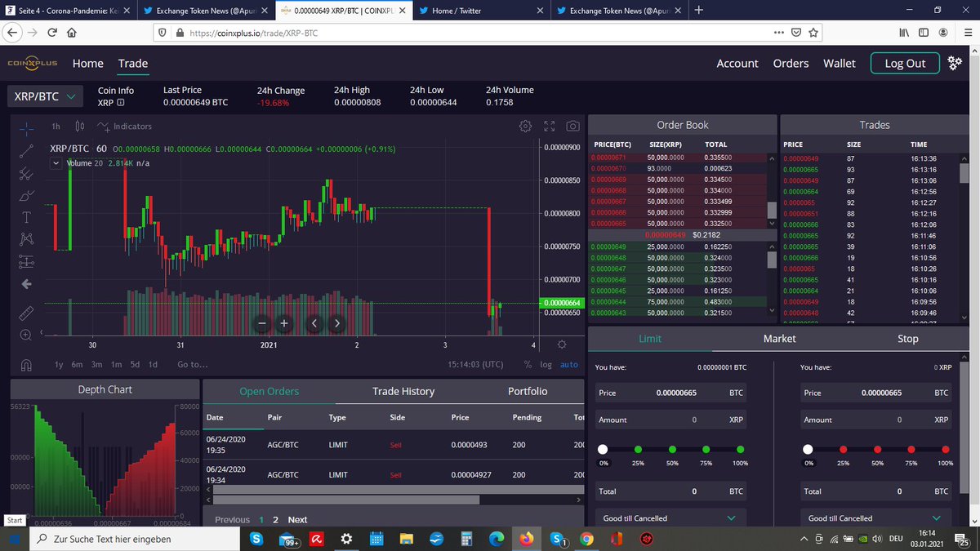Move chart right with arrow button

click(x=336, y=323)
